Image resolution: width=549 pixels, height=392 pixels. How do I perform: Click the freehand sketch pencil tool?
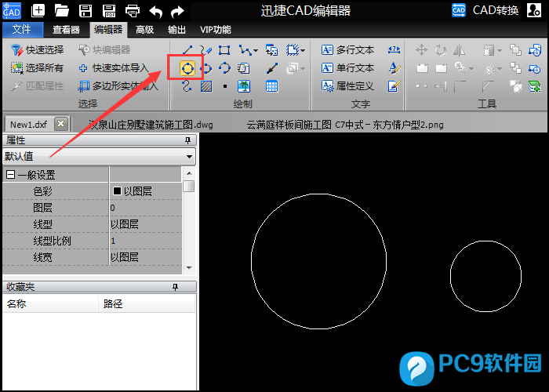206,49
